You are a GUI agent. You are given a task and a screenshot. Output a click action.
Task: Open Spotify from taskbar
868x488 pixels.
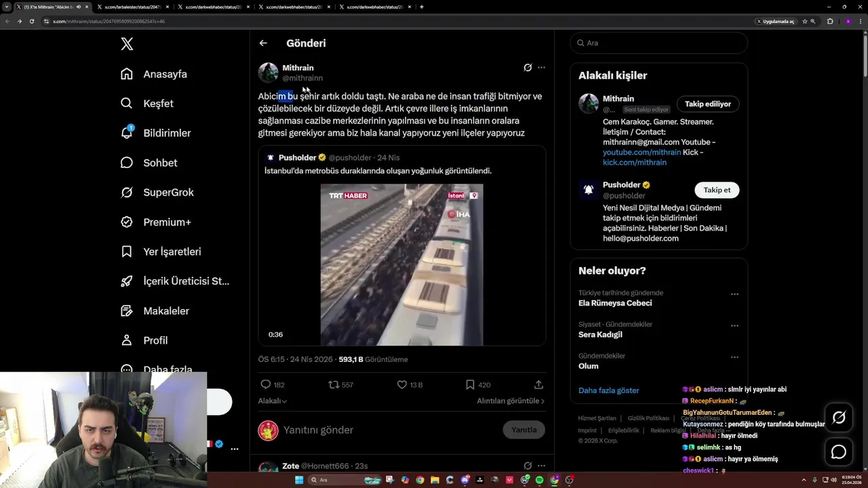(539, 480)
